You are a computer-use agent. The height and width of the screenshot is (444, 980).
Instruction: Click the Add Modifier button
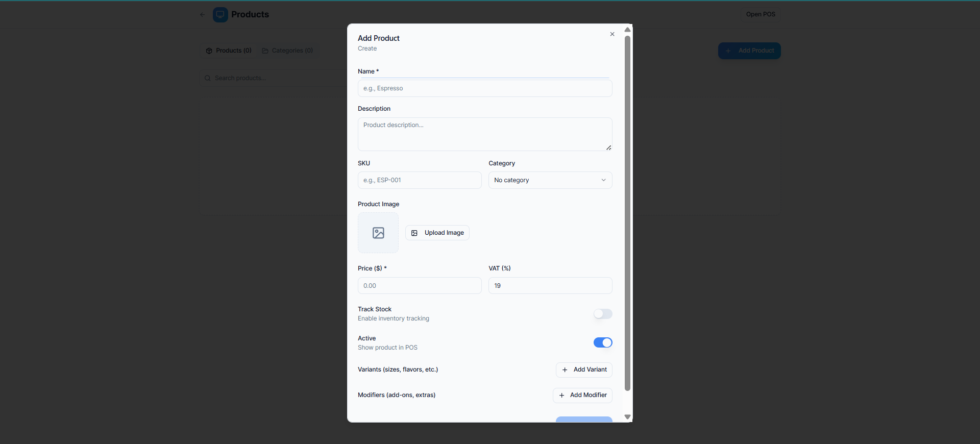pos(582,395)
